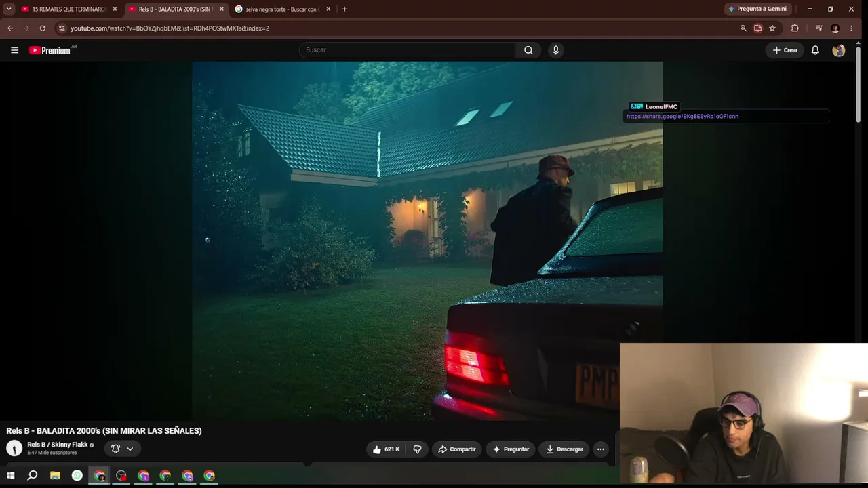Reload the YouTube page
Screen dimensions: 868x488
pos(43,28)
